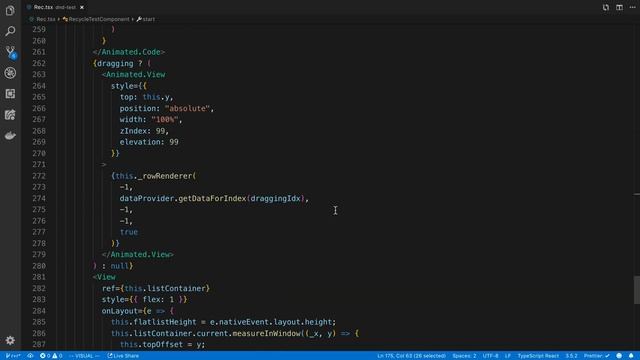Click zIndex on line 268
The image size is (640, 360).
click(x=133, y=131)
